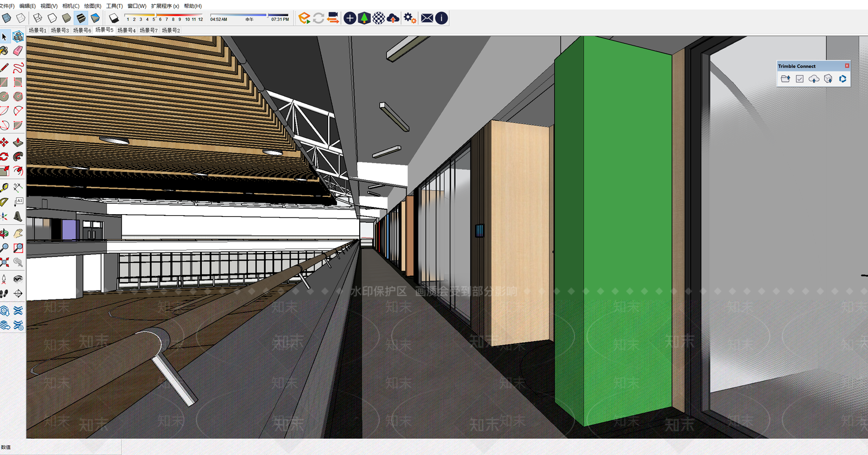Viewport: 868px width, 455px height.
Task: Adjust the shadow time-of-day slider
Action: [250, 15]
